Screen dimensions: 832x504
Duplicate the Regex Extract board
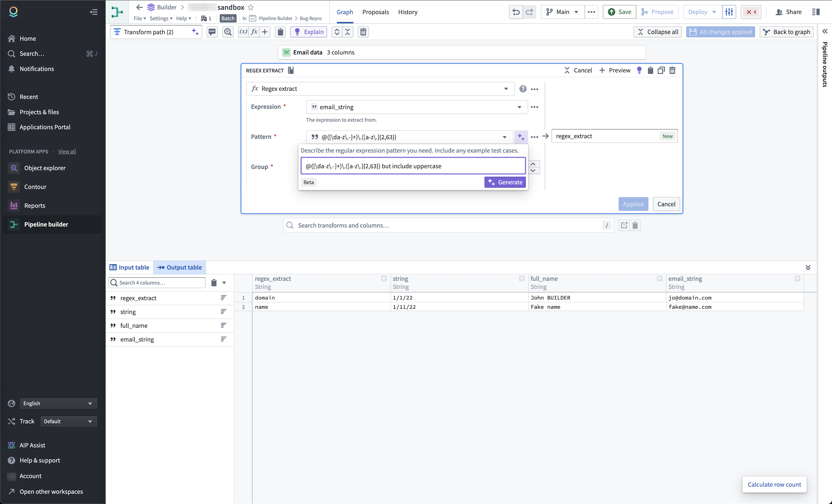click(x=661, y=70)
